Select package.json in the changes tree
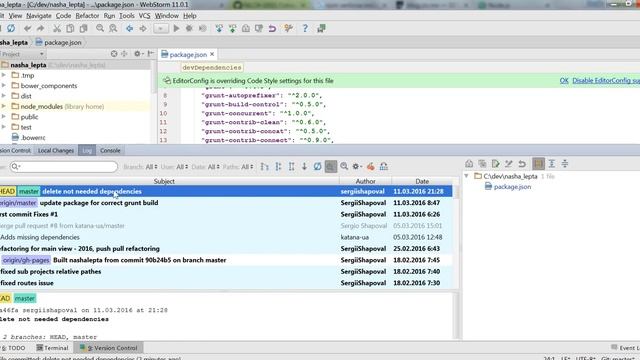This screenshot has height=360, width=640. pyautogui.click(x=508, y=187)
